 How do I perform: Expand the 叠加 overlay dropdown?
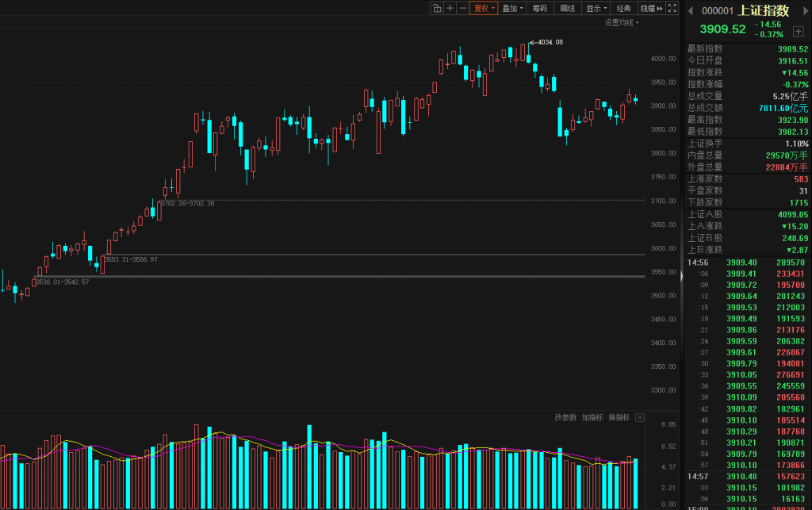512,8
